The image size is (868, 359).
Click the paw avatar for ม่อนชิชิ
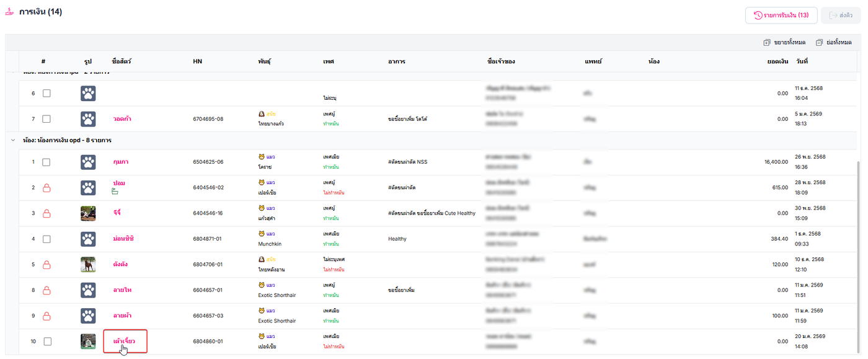(x=88, y=239)
